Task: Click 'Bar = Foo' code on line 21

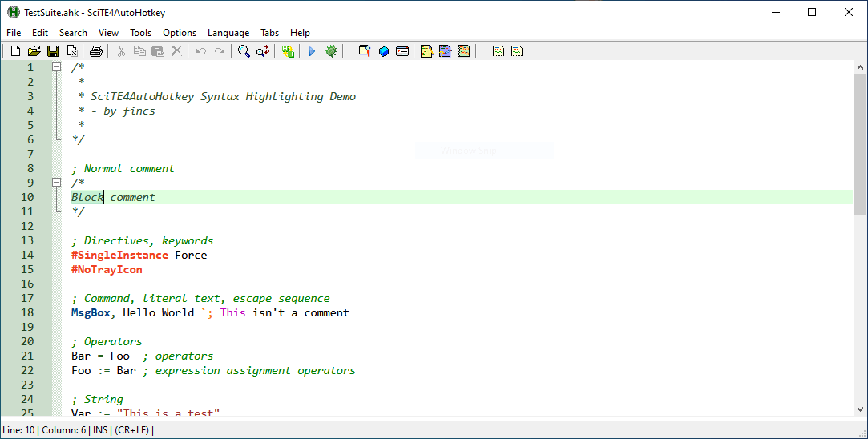Action: point(100,356)
